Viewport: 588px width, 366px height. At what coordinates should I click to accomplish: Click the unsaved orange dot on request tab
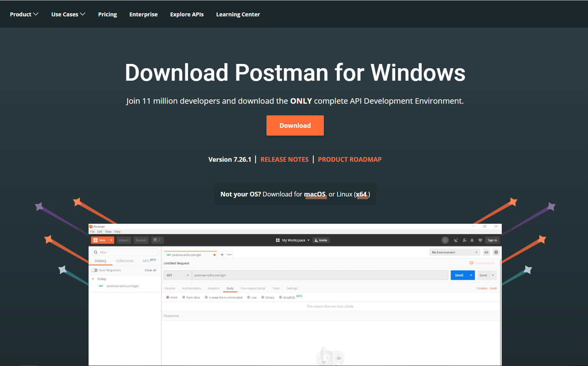[214, 255]
